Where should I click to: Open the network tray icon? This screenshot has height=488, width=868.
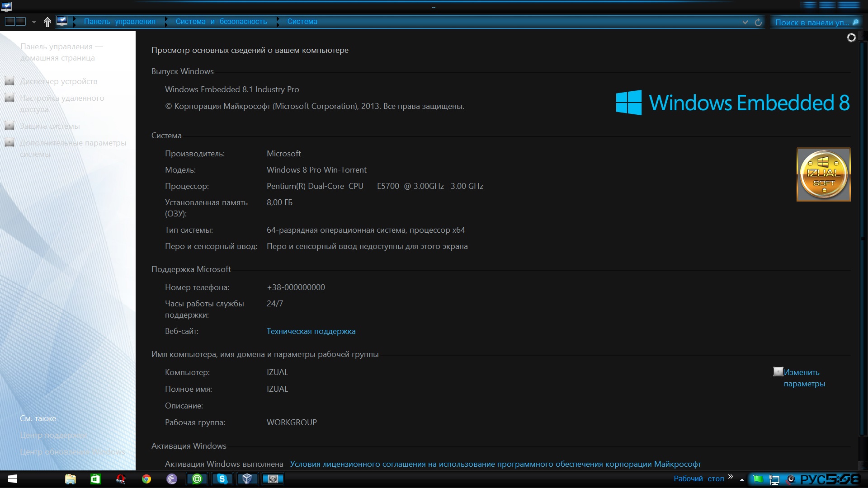(x=774, y=479)
